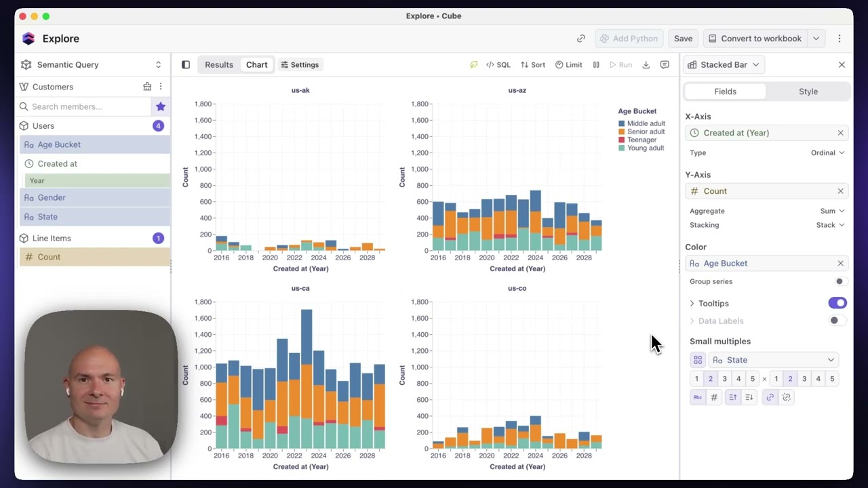Remove Count from Y-Axis
Image resolution: width=868 pixels, height=488 pixels.
coord(840,191)
